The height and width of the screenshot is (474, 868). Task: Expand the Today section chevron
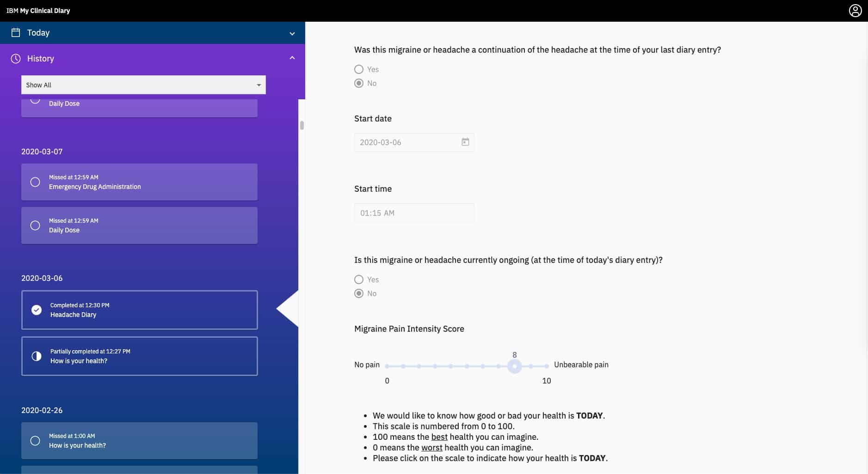coord(292,33)
